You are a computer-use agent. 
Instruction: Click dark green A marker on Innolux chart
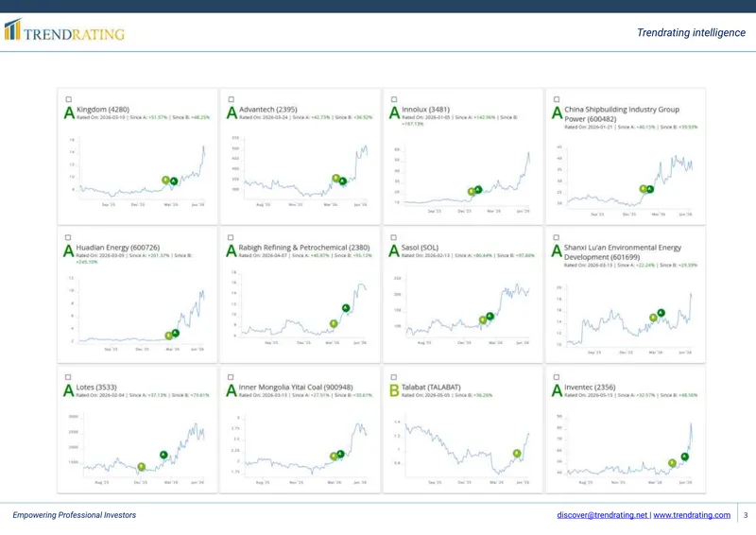tap(478, 190)
